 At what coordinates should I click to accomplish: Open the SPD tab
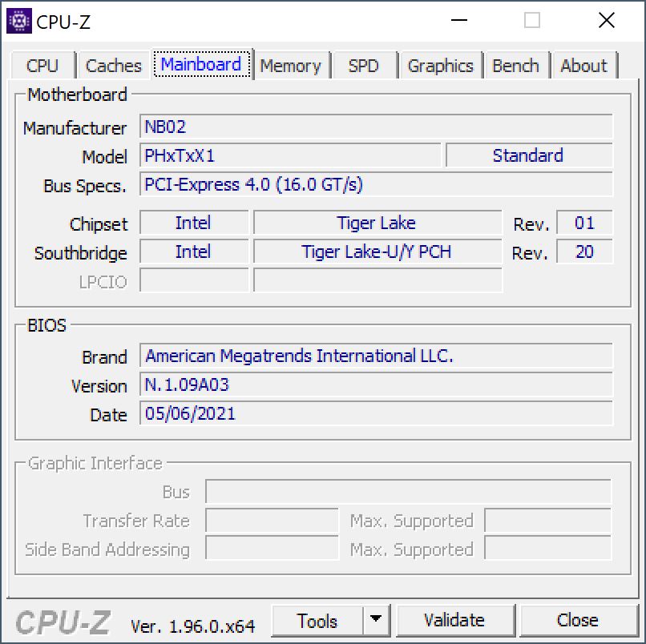(x=363, y=66)
